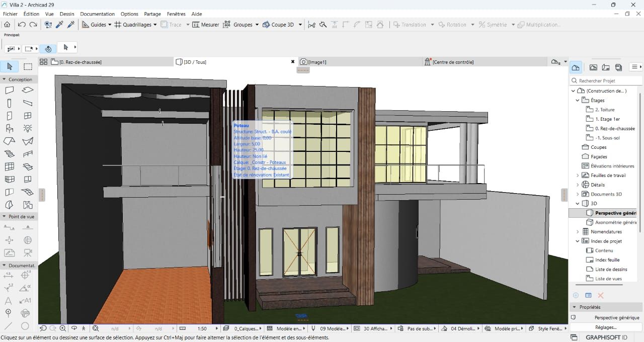Pick the Door tool
This screenshot has width=644, height=342.
click(x=10, y=116)
